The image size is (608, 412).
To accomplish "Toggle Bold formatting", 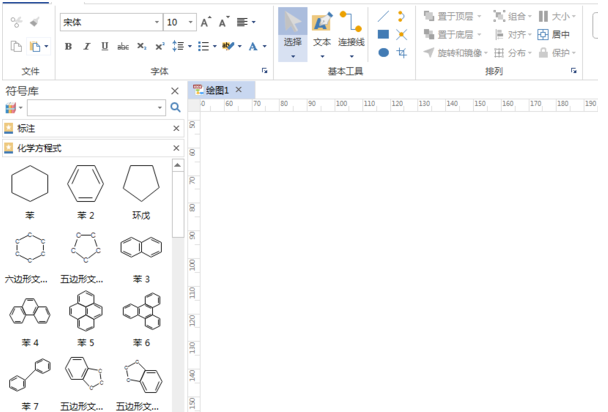I will click(x=68, y=47).
